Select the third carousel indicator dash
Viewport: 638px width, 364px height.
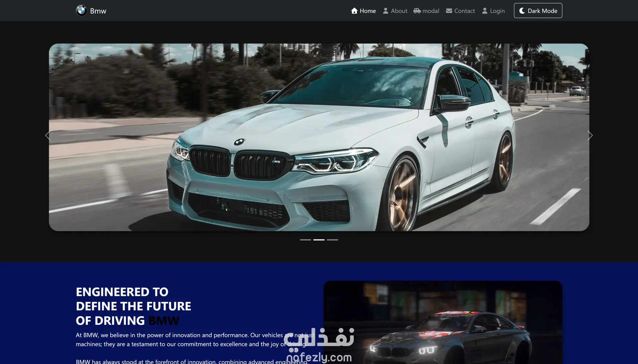(332, 240)
